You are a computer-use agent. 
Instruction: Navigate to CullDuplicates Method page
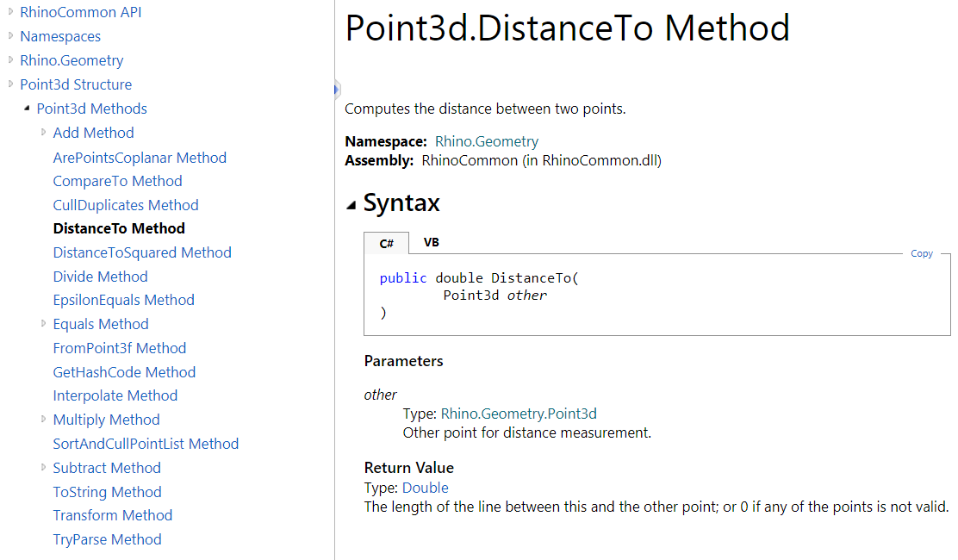click(x=126, y=205)
